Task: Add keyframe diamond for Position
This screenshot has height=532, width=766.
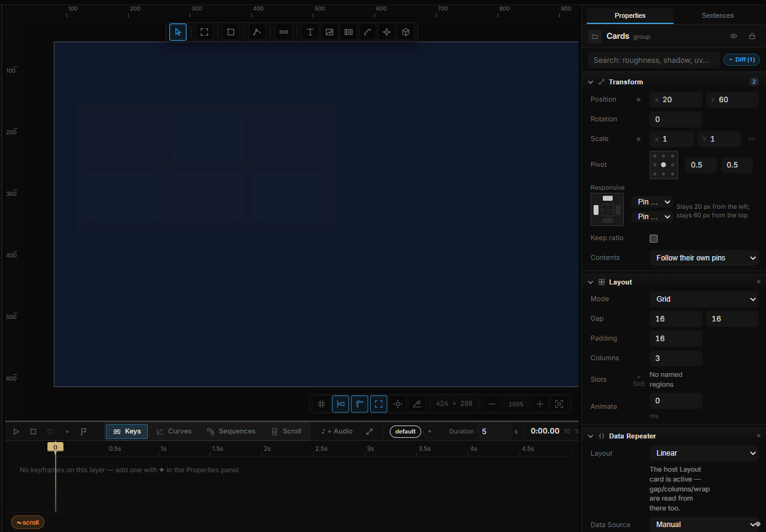Action: [x=639, y=100]
